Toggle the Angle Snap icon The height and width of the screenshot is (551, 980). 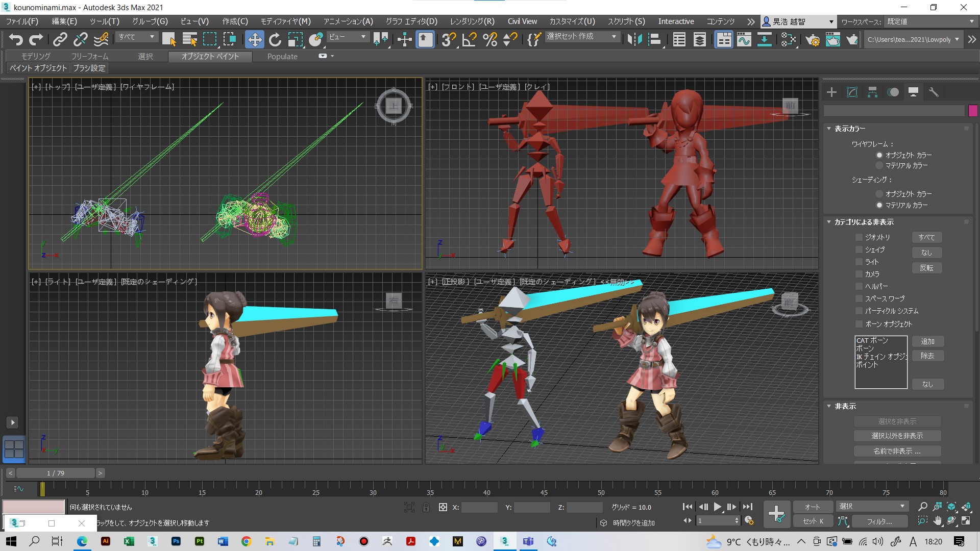click(x=469, y=39)
